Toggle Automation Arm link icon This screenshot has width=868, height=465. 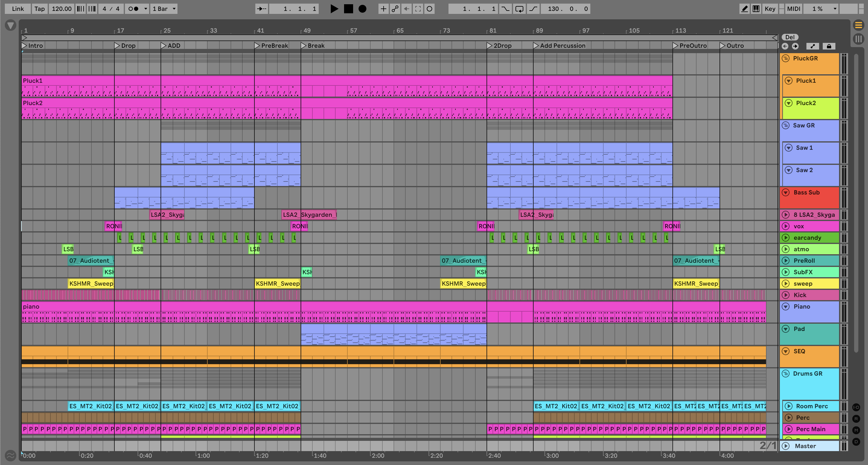pos(395,9)
